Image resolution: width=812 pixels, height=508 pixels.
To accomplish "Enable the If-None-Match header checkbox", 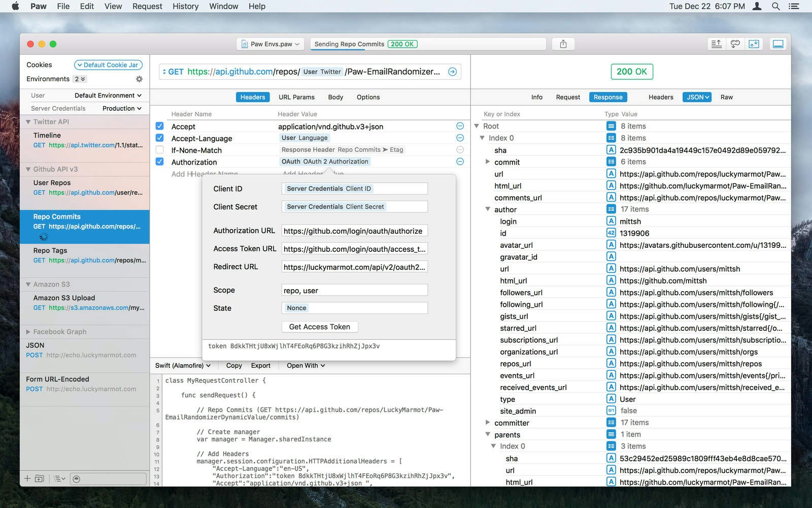I will (159, 149).
